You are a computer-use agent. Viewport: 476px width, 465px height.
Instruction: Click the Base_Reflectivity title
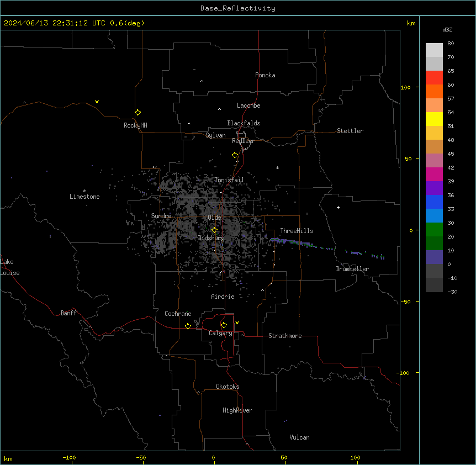coord(238,8)
